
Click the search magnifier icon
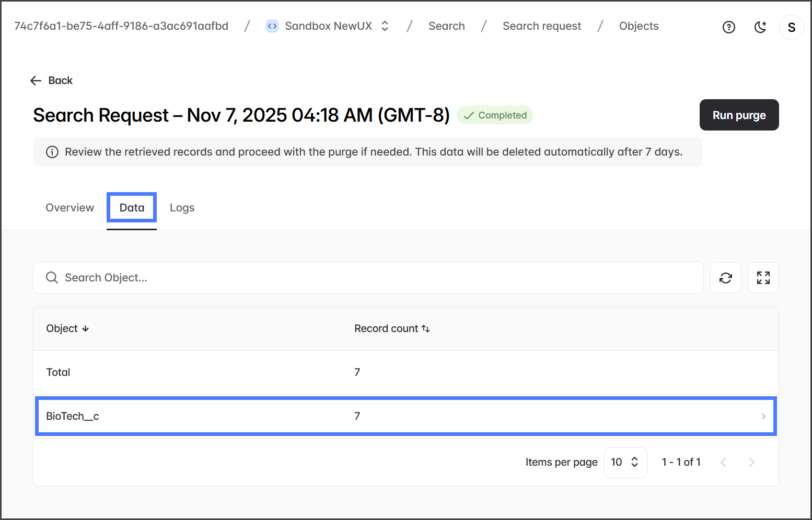coord(52,278)
